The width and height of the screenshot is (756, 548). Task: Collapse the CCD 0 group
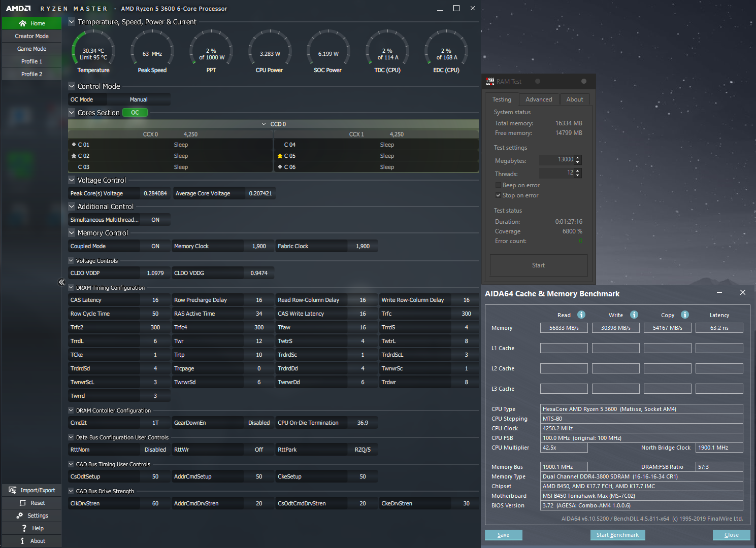[x=264, y=124]
